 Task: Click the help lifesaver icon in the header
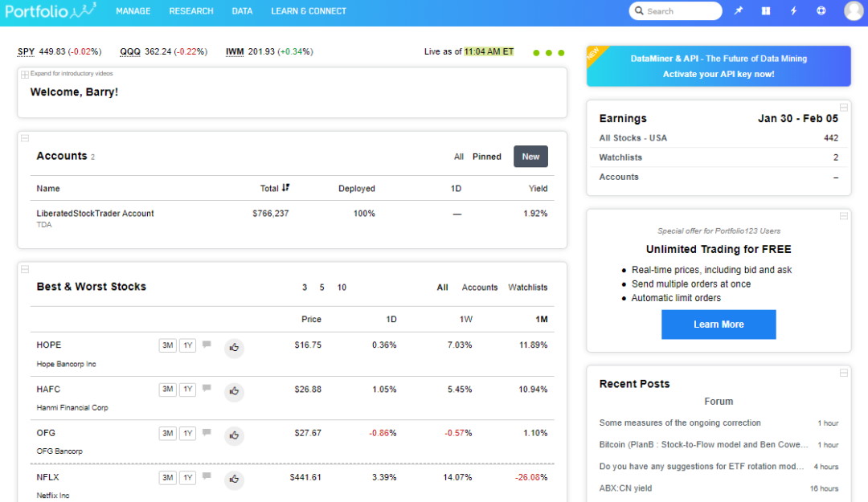[821, 10]
